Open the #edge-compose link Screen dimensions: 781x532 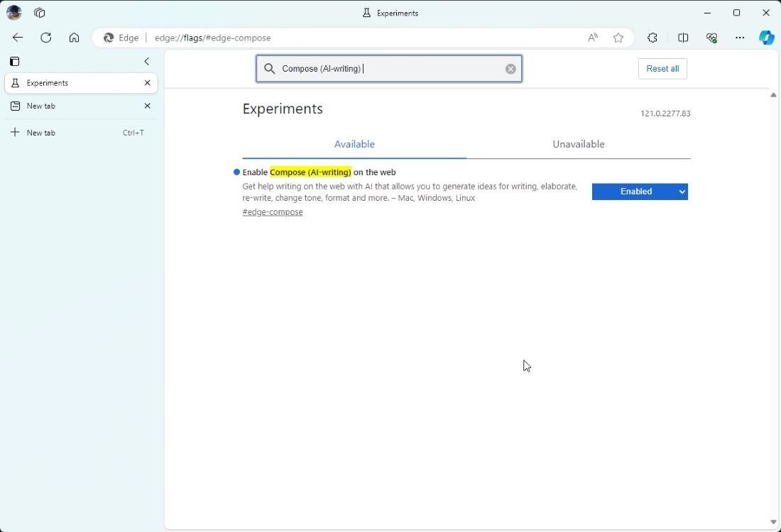point(273,211)
